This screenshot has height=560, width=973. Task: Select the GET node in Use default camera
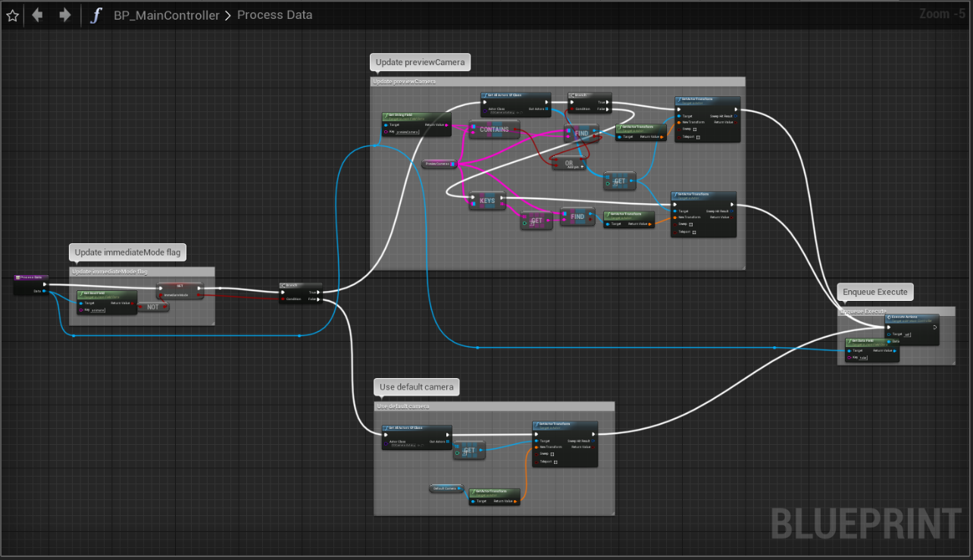coord(469,450)
